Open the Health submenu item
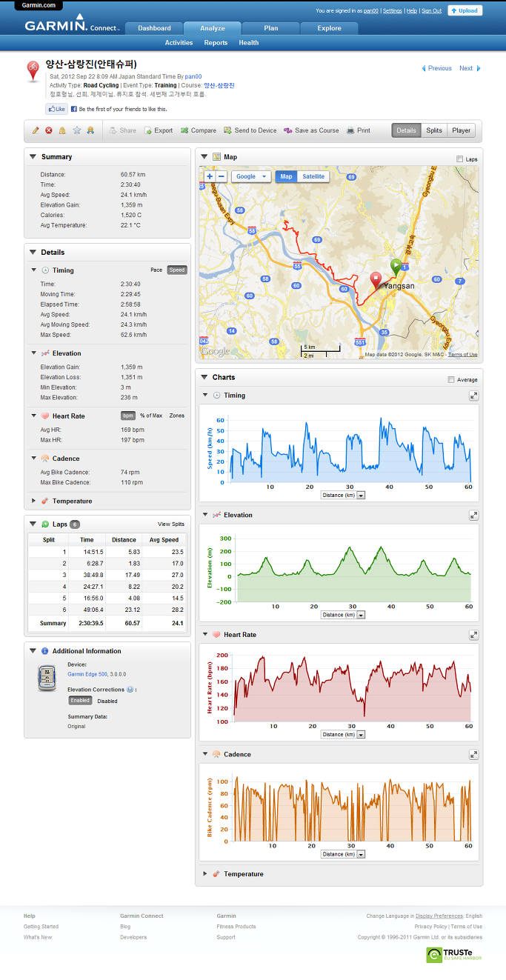The height and width of the screenshot is (980, 506). [x=249, y=43]
